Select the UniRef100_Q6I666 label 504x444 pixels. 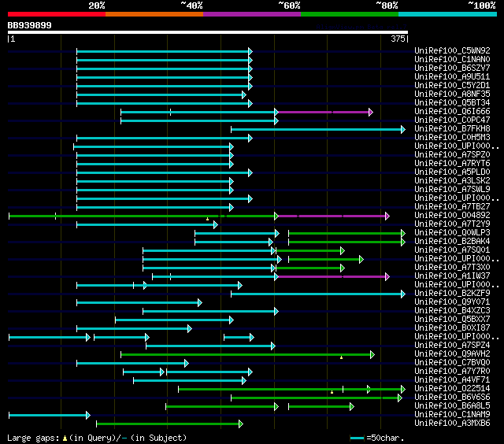coord(452,112)
